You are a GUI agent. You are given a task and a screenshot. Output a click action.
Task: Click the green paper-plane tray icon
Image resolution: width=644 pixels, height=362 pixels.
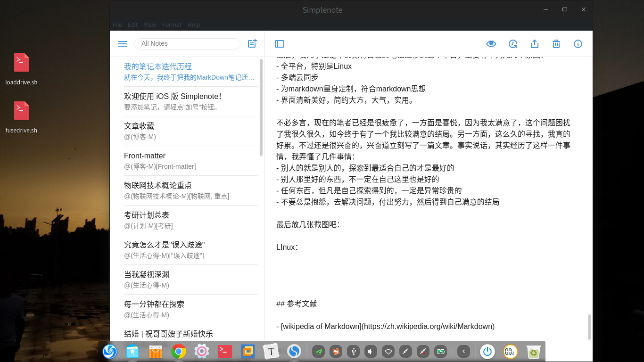pyautogui.click(x=319, y=351)
